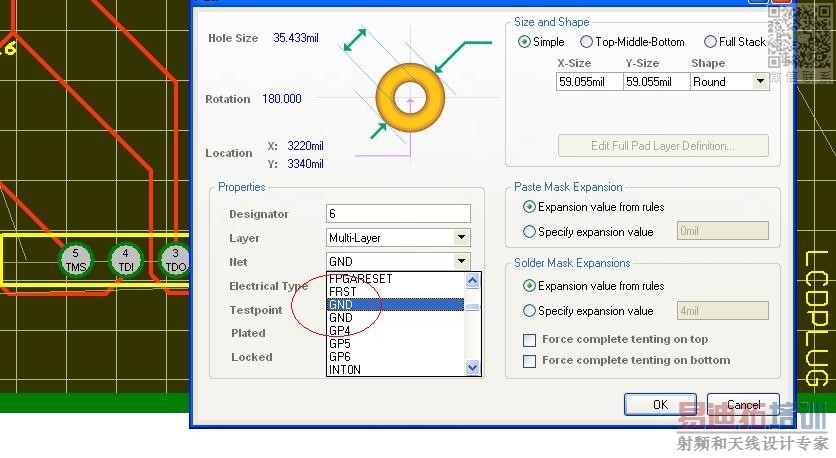Click the X-Size field 59.055mil
This screenshot has width=836, height=458.
click(x=589, y=82)
